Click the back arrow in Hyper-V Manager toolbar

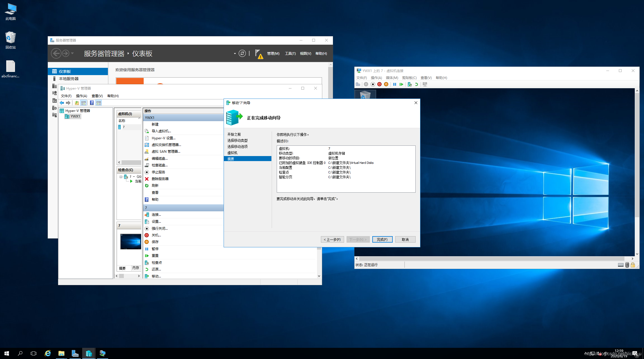click(x=62, y=103)
